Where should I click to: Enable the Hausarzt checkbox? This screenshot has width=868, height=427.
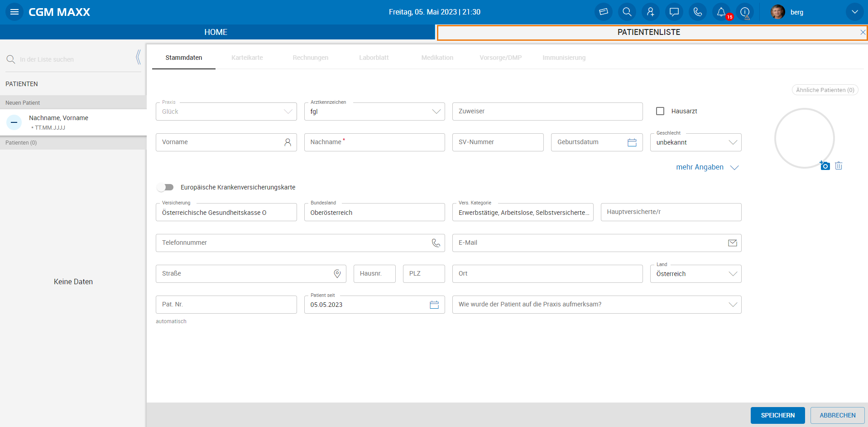click(x=660, y=111)
